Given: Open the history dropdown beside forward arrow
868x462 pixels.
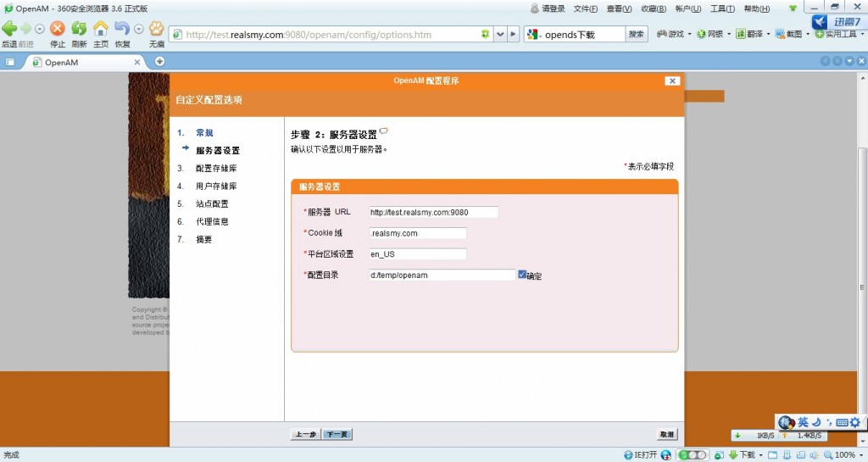Looking at the screenshot, I should [39, 29].
